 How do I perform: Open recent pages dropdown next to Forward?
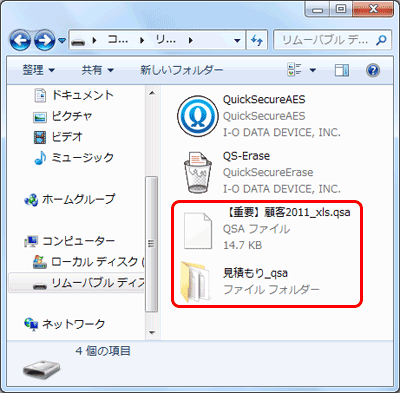tap(62, 40)
